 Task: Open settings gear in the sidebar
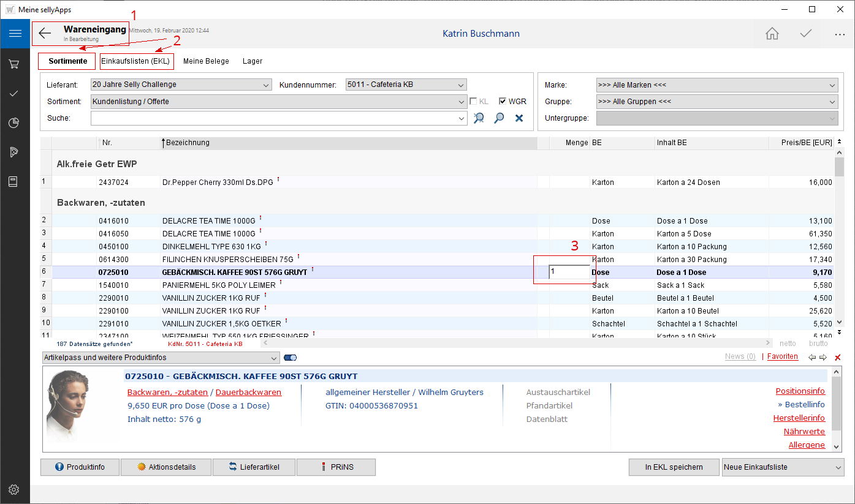(x=15, y=489)
